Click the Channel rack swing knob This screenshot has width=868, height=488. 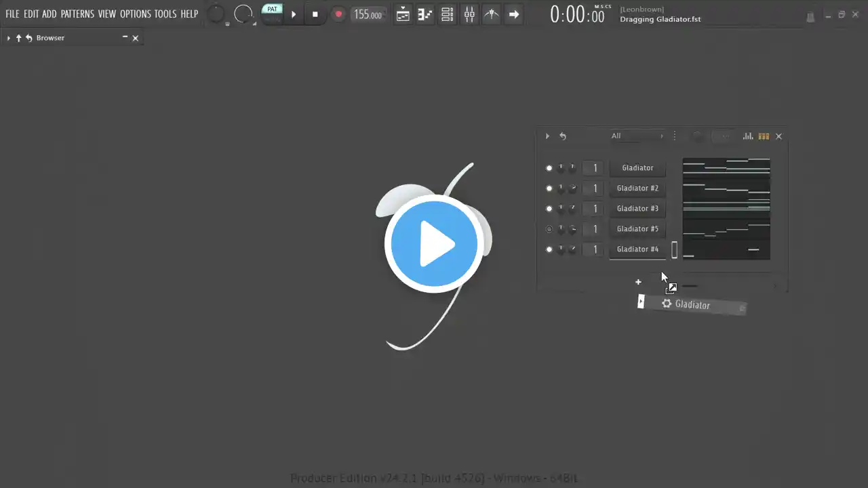tap(698, 136)
